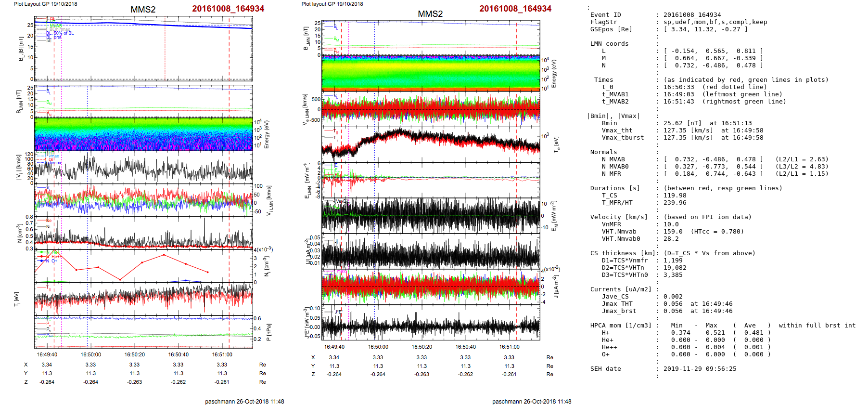The width and height of the screenshot is (868, 405).
Task: Click the ion speed |Vi| panel
Action: coord(143,168)
